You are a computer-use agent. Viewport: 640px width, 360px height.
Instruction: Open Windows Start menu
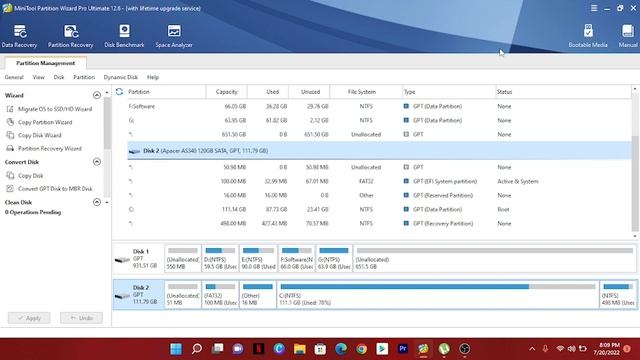click(176, 349)
